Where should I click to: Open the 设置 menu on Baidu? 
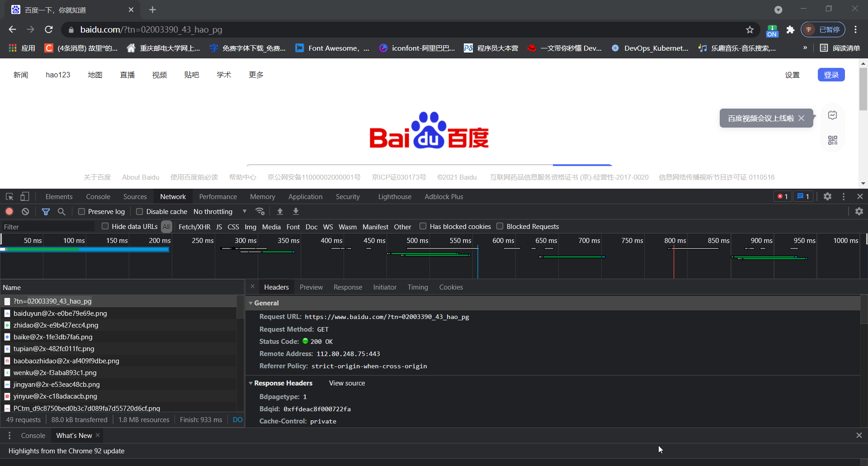[792, 75]
